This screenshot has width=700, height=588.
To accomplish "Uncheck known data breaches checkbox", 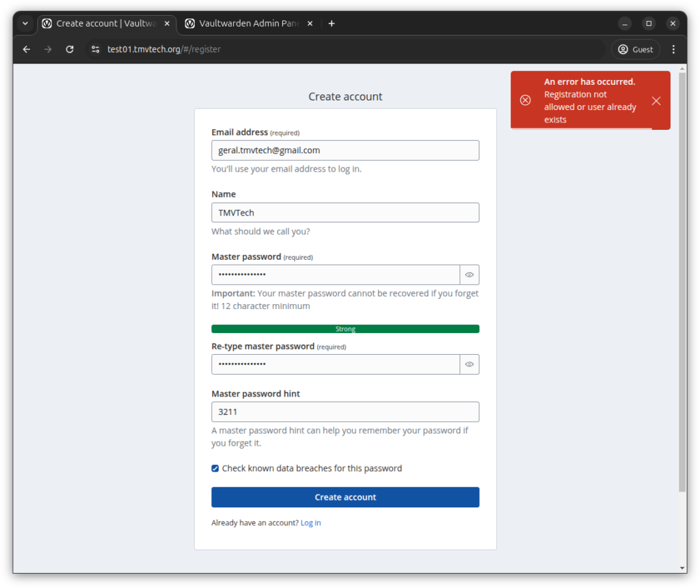I will coord(215,468).
